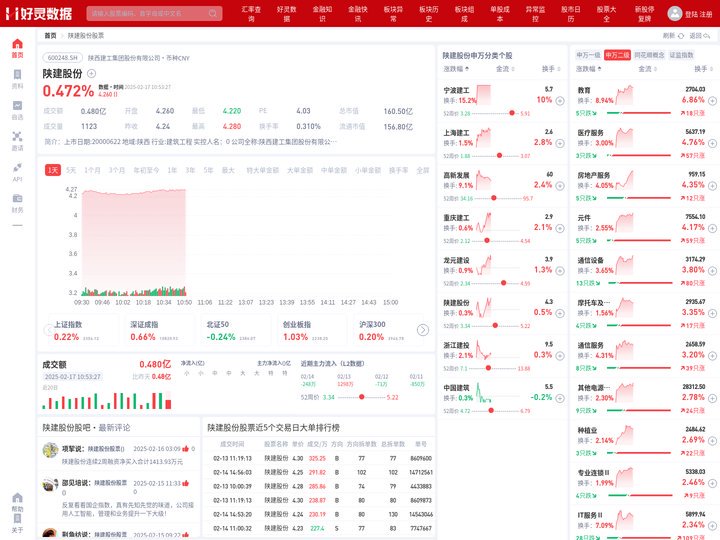Click 宁波建工 52周价 slider dot
This screenshot has width=720, height=540.
click(x=512, y=113)
